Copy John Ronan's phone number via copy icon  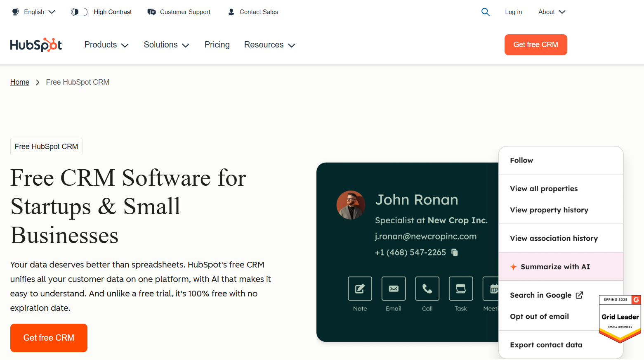coord(454,252)
